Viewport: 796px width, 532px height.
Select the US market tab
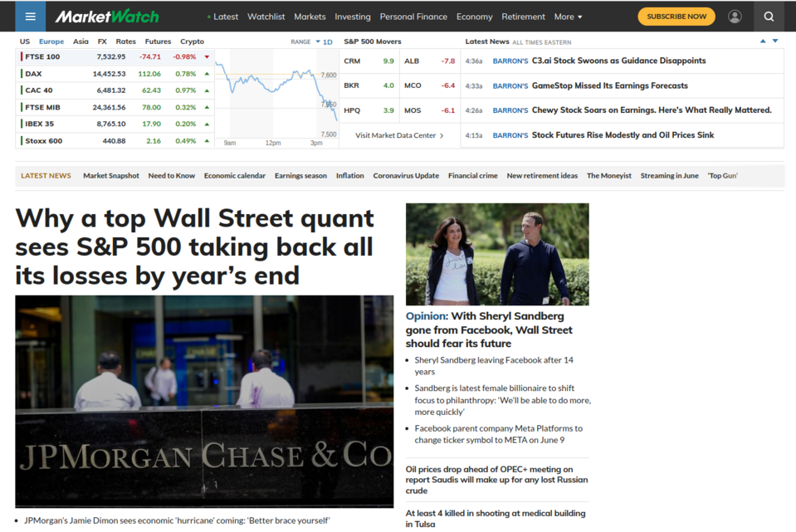pos(25,41)
